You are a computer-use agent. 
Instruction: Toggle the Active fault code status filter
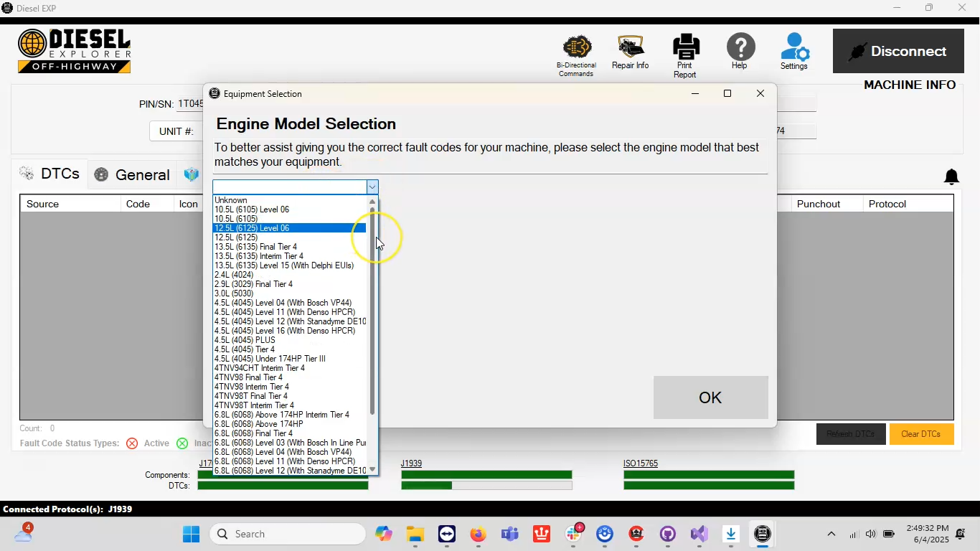tap(132, 443)
